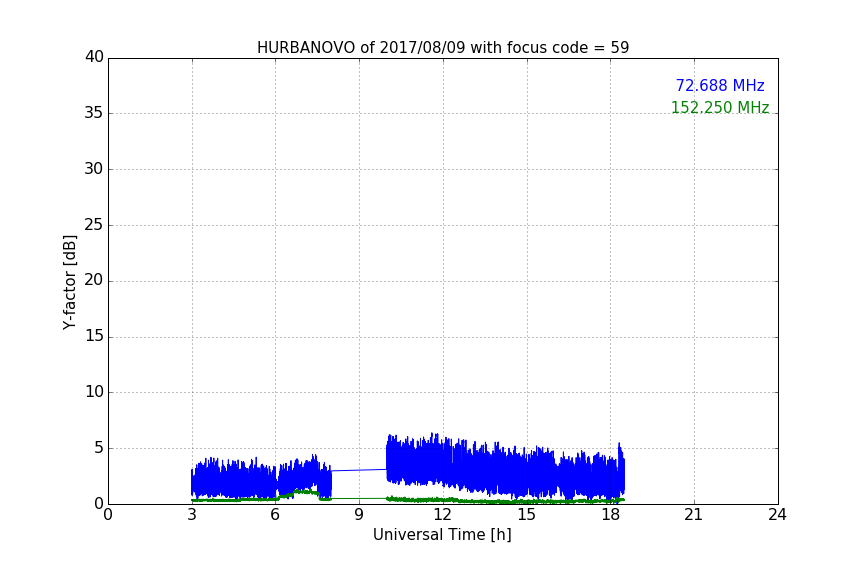Select the blue 72.688 MHz legend label

coord(720,85)
